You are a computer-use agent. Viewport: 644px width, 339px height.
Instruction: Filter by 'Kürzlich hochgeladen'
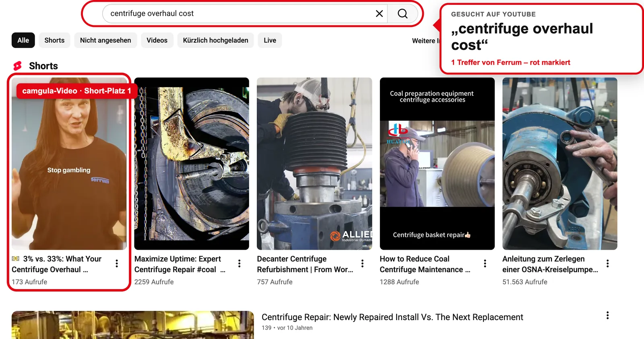[x=216, y=40]
